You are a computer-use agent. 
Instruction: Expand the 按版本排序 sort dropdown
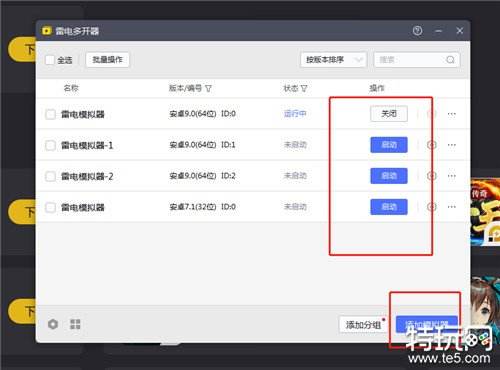click(333, 60)
